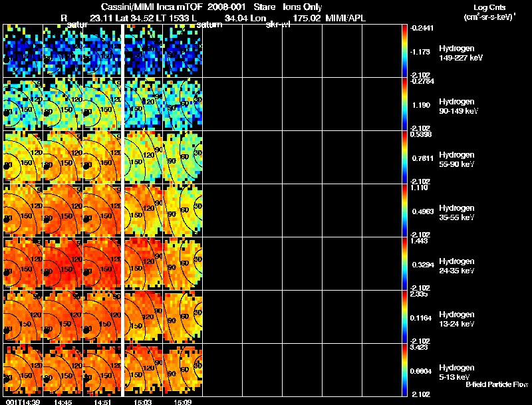
Task: Click the '1.443' colorbar value
Action: tap(419, 241)
